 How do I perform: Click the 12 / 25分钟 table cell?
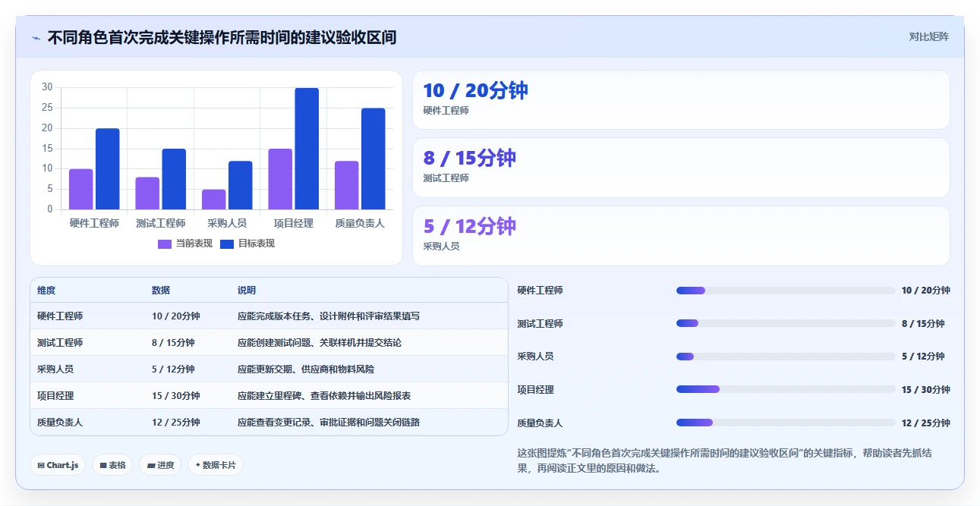(x=176, y=422)
